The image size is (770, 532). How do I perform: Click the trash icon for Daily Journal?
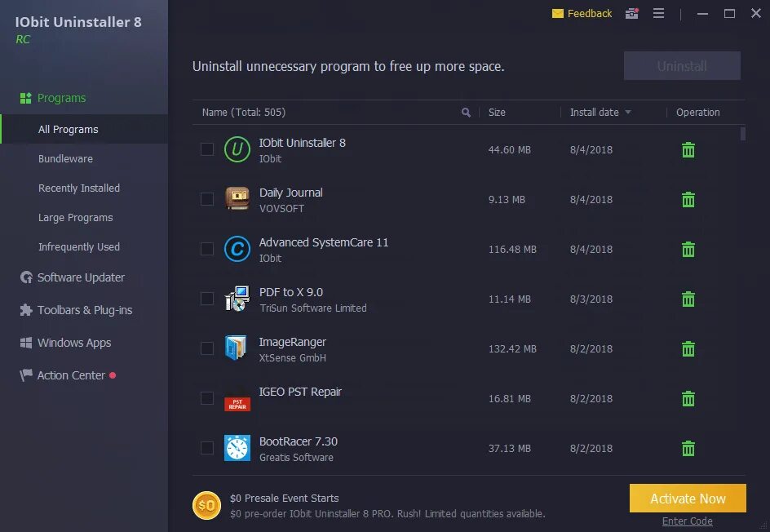[x=688, y=199]
